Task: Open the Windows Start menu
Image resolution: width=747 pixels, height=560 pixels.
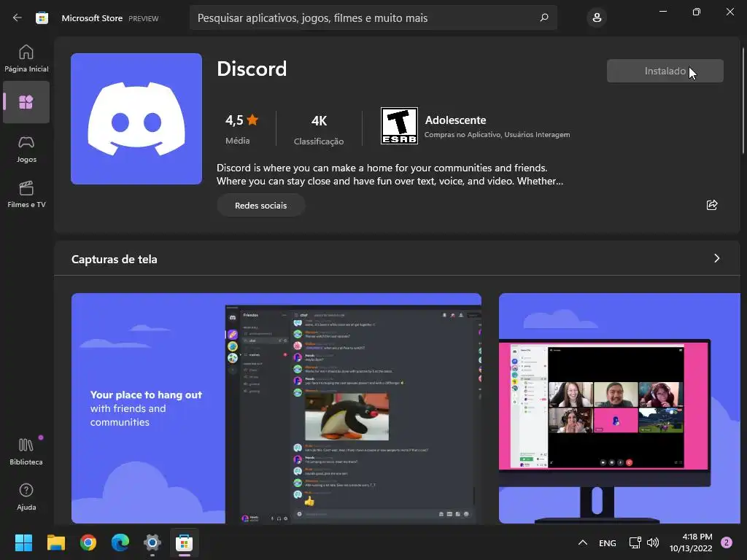Action: pyautogui.click(x=23, y=542)
